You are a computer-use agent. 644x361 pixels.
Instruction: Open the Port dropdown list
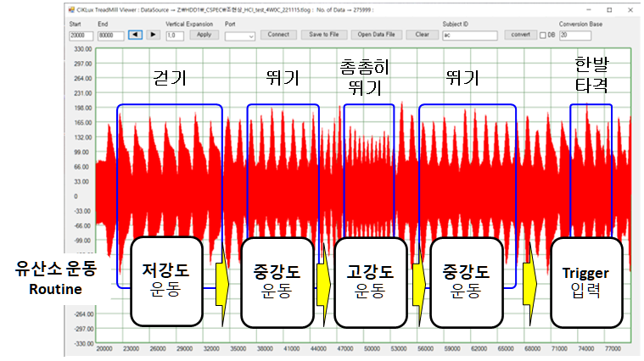click(240, 36)
